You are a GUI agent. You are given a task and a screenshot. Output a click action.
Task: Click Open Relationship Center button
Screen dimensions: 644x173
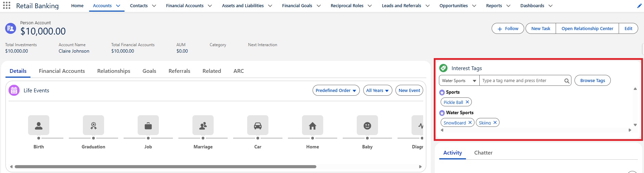coord(587,29)
